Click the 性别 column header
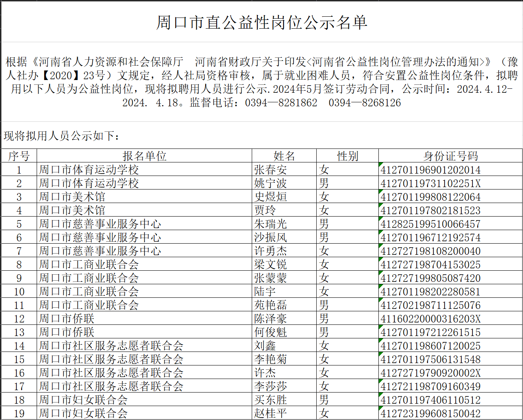This screenshot has height=420, width=523. (348, 156)
